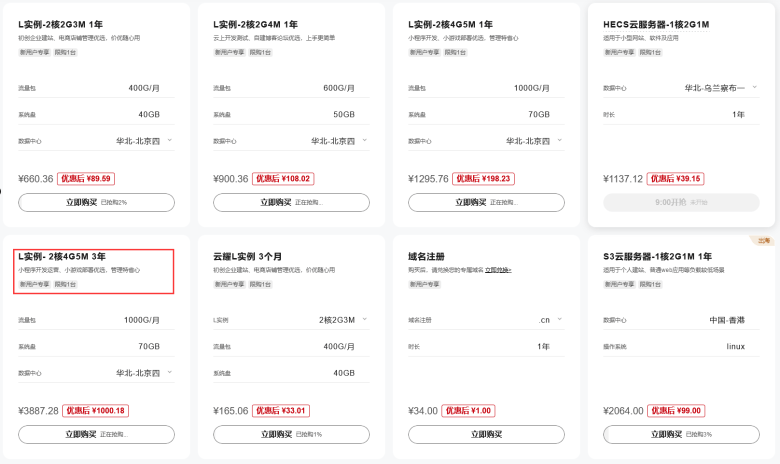This screenshot has height=464, width=780.
Task: Buy the L实例-2核4G5M 3年 plan
Action: pyautogui.click(x=97, y=434)
